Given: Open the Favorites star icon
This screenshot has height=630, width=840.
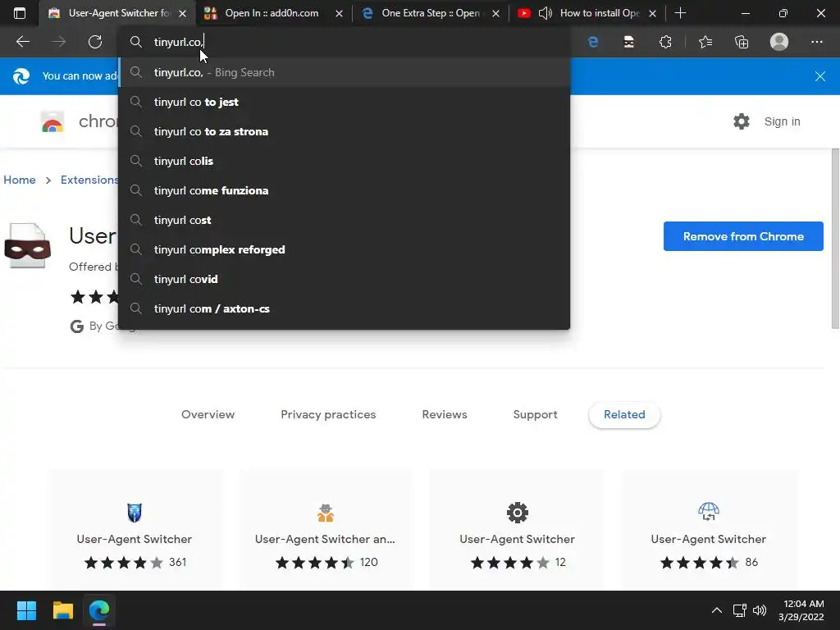Looking at the screenshot, I should [x=705, y=42].
